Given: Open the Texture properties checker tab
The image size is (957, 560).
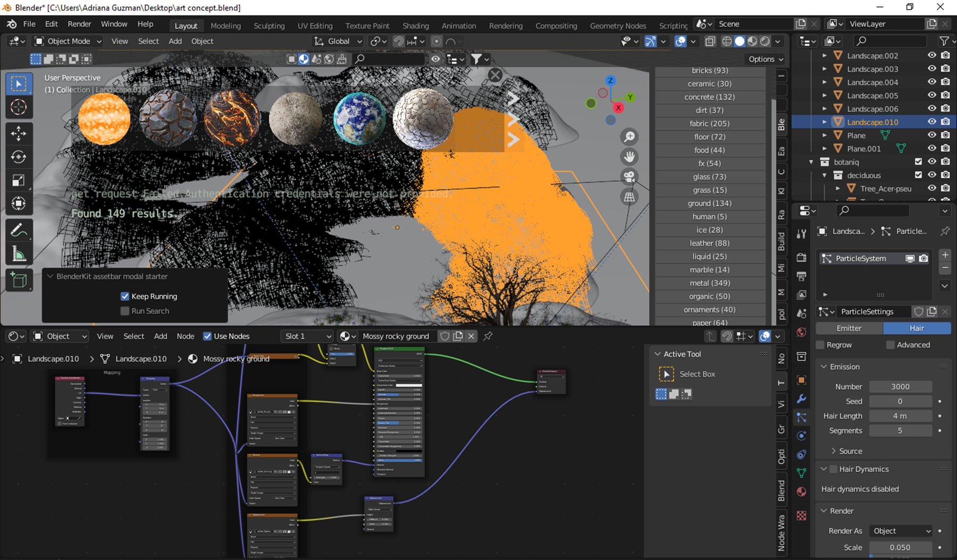Looking at the screenshot, I should tap(801, 515).
